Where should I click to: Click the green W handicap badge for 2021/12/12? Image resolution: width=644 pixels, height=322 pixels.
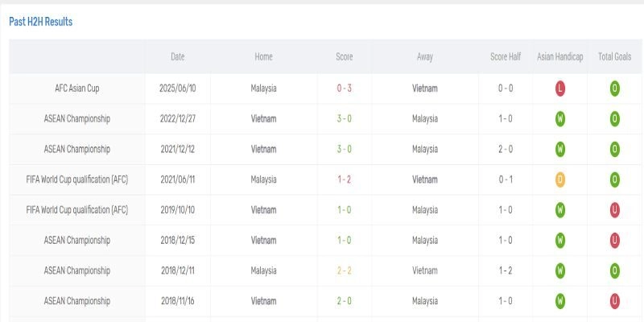[560, 149]
